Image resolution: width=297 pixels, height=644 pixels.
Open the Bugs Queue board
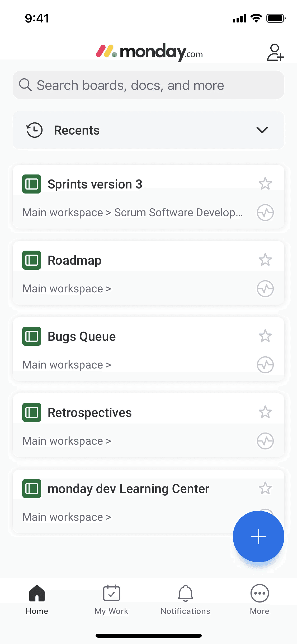(x=148, y=349)
